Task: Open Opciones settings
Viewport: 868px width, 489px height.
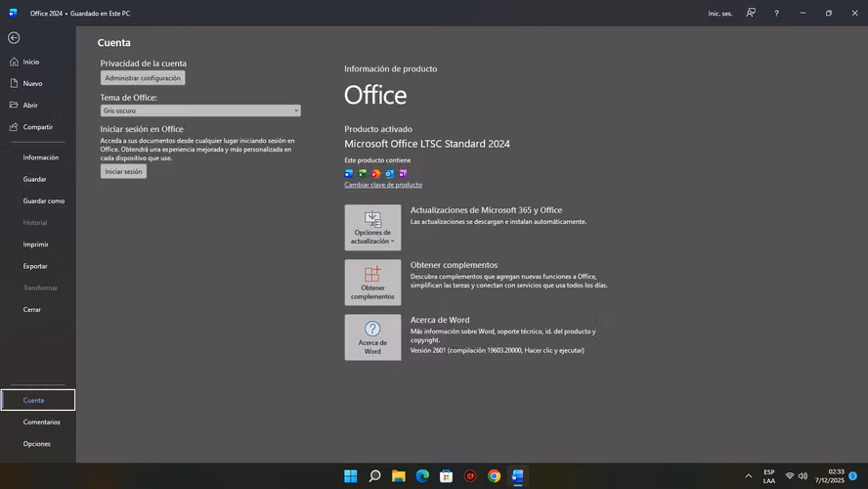Action: 38,444
